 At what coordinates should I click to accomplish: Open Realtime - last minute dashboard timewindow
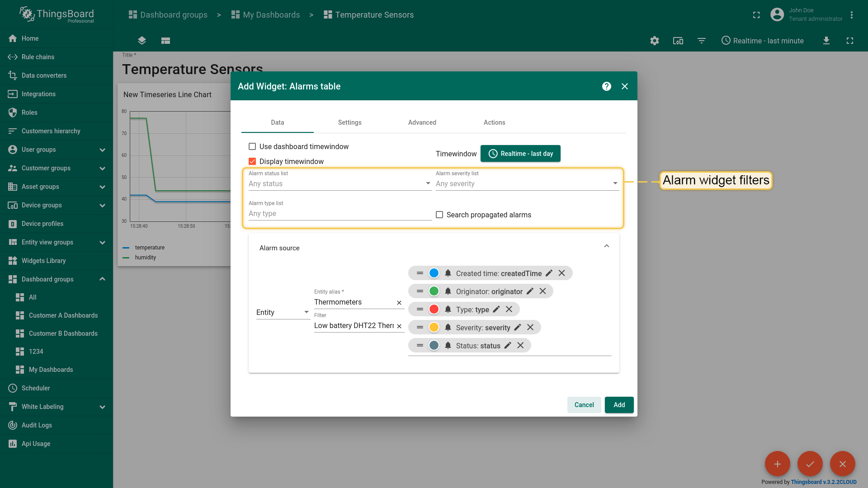tap(763, 41)
